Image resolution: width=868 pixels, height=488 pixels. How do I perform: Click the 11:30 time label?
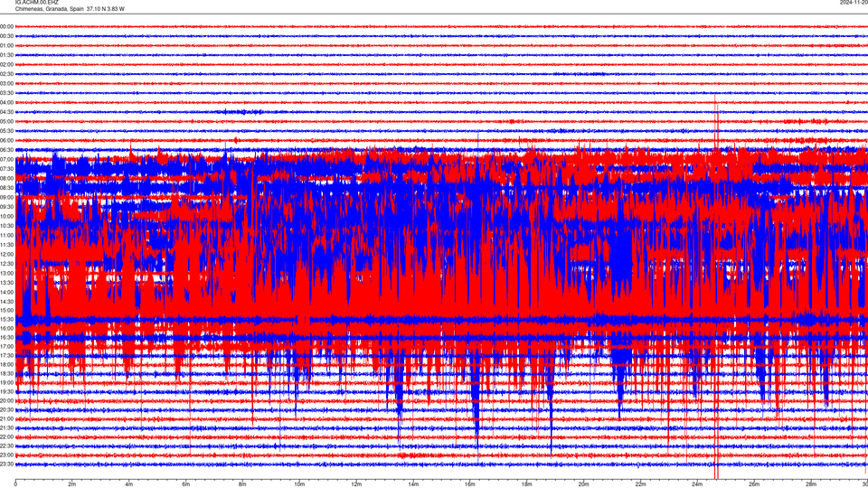(6, 245)
